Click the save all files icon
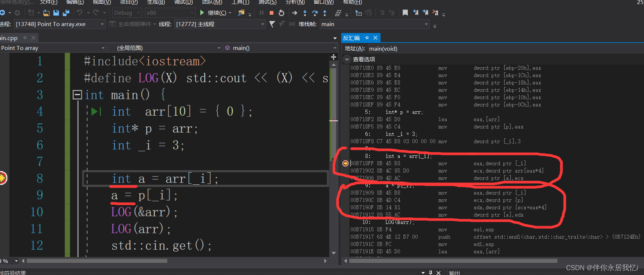 (x=66, y=13)
